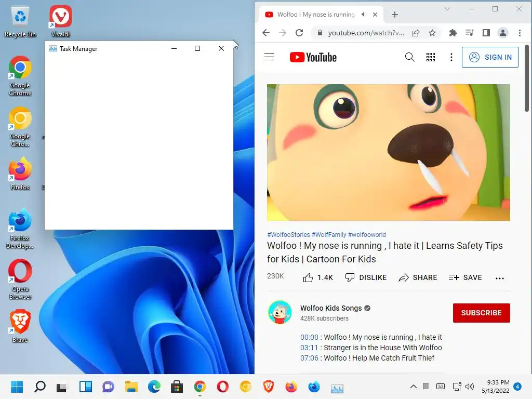Open more actions ellipsis below the video
Image resolution: width=532 pixels, height=399 pixels.
tap(499, 278)
